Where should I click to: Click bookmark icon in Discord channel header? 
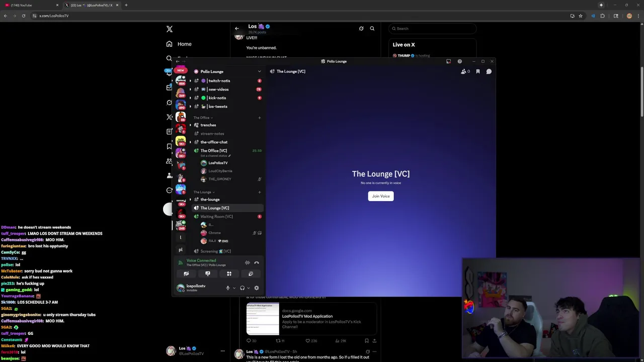coord(478,71)
